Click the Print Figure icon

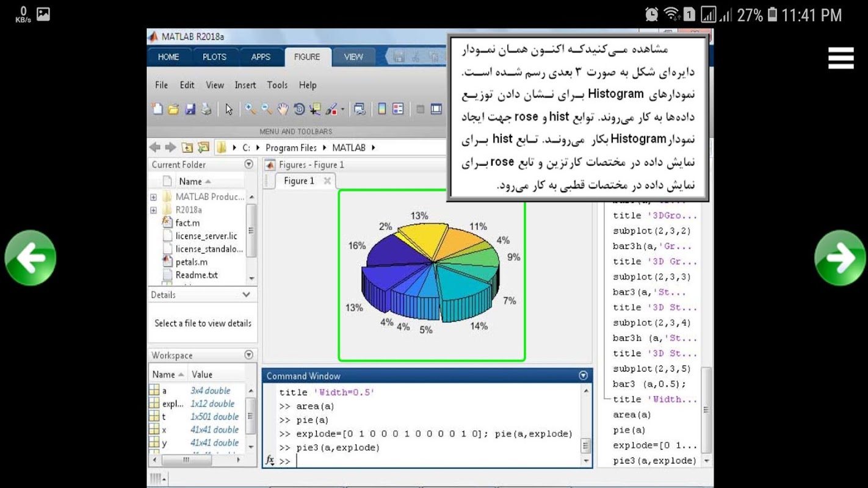[x=206, y=109]
